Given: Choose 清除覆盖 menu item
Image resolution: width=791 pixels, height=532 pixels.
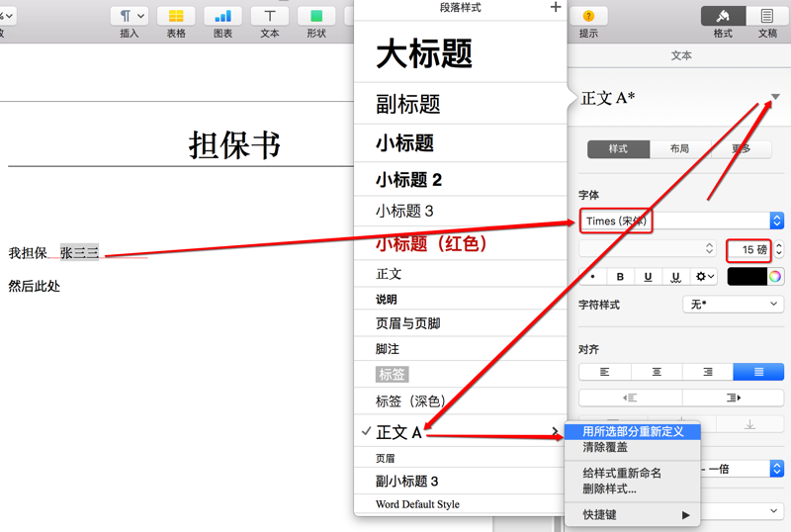Looking at the screenshot, I should [x=633, y=447].
